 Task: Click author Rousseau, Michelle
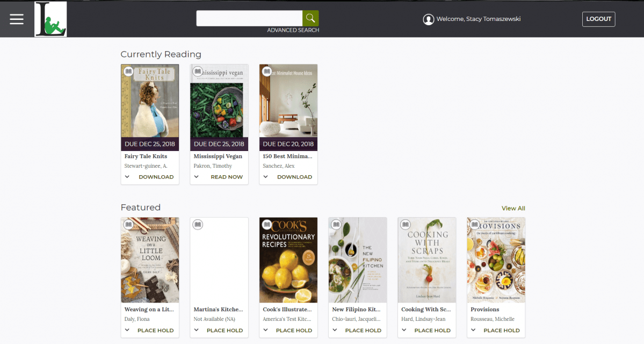(493, 319)
